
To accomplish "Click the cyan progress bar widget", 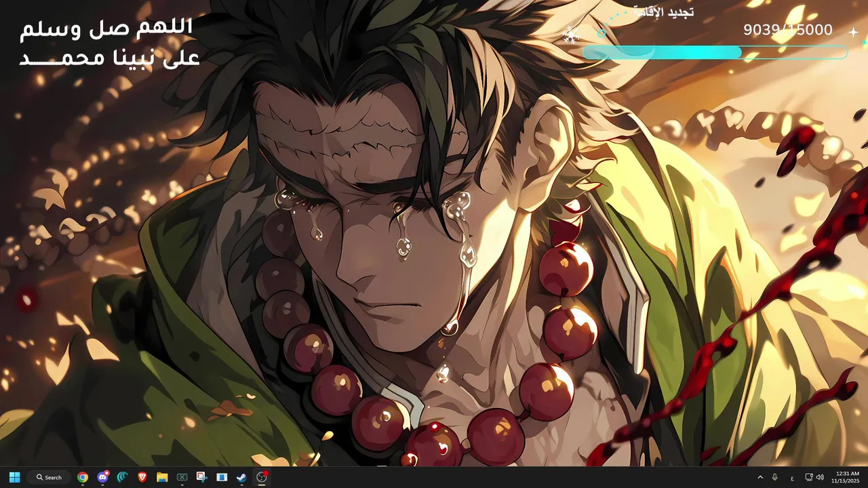I will (x=715, y=53).
